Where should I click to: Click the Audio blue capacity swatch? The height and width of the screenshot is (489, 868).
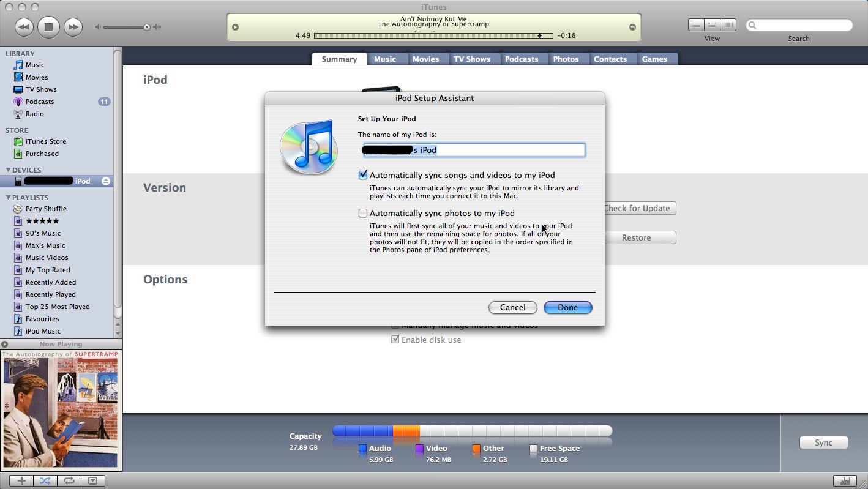(362, 449)
